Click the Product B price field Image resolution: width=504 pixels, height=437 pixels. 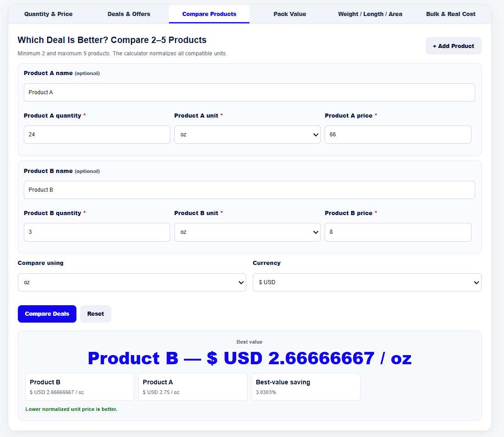click(398, 232)
